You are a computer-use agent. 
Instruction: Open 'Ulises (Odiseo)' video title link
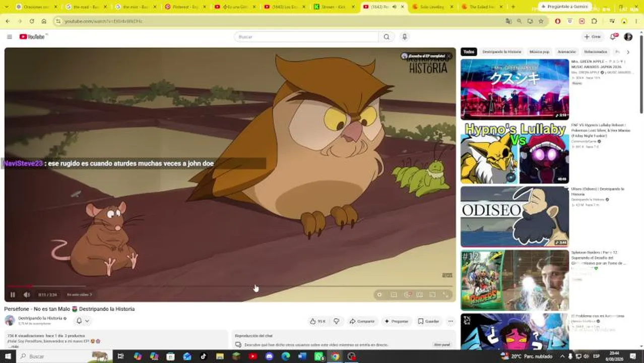pos(598,191)
